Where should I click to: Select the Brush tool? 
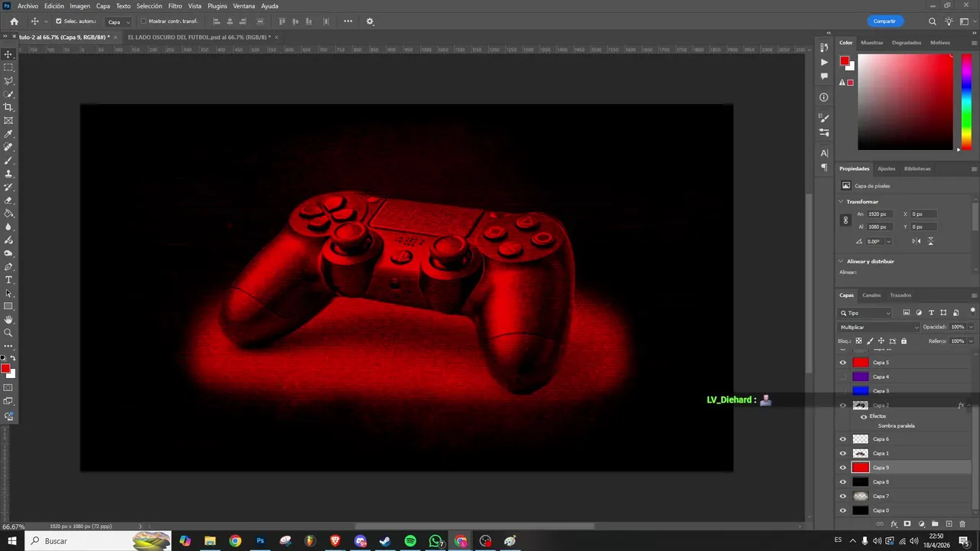click(x=8, y=161)
